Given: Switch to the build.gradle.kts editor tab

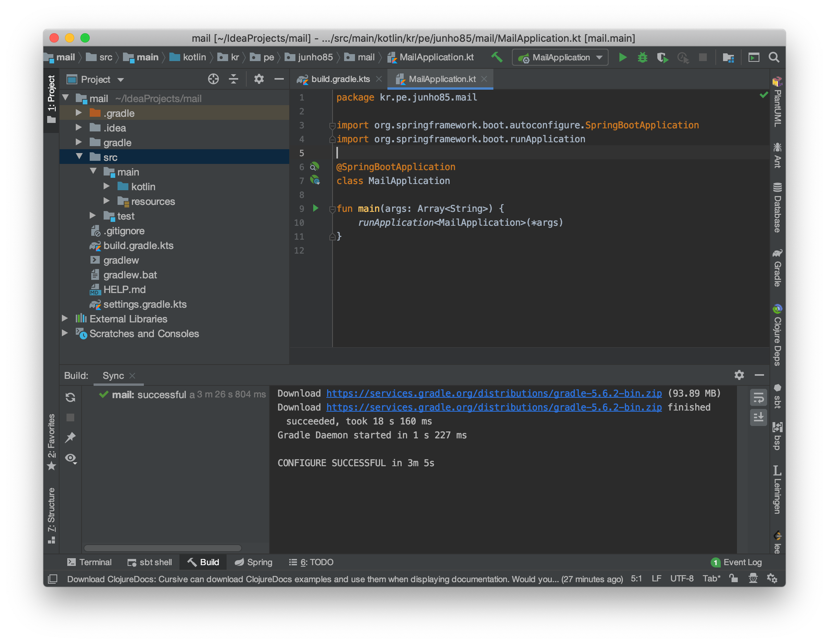Looking at the screenshot, I should coord(340,79).
